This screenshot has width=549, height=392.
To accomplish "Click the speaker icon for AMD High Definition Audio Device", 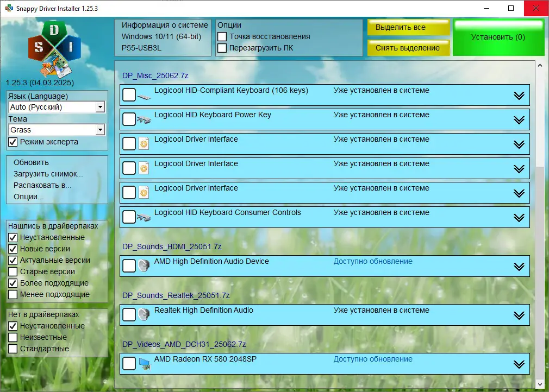I will click(x=143, y=265).
